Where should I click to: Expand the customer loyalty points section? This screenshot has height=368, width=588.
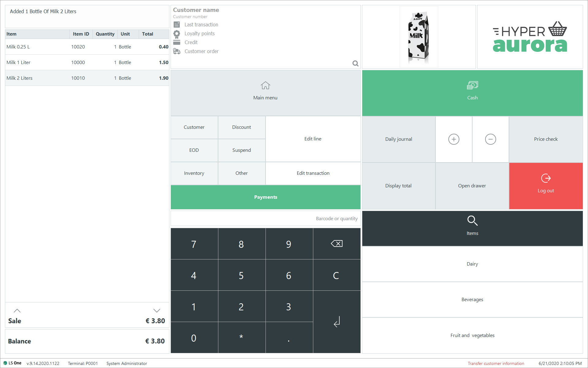coord(199,33)
